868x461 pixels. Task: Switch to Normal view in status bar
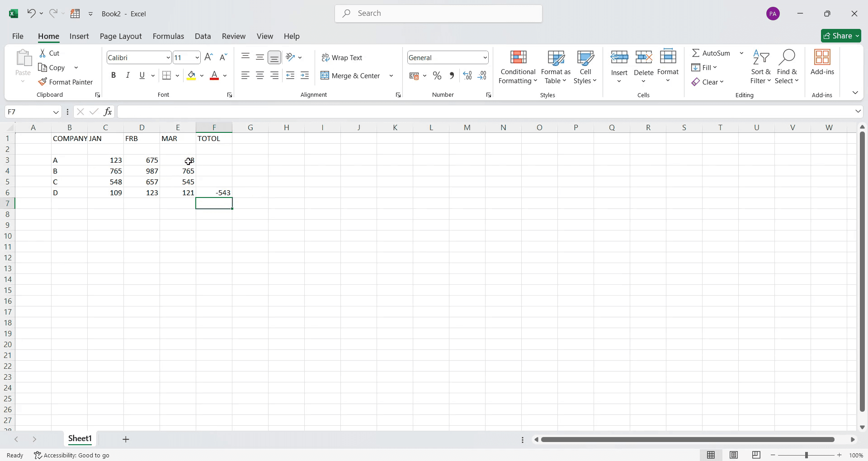tap(711, 455)
